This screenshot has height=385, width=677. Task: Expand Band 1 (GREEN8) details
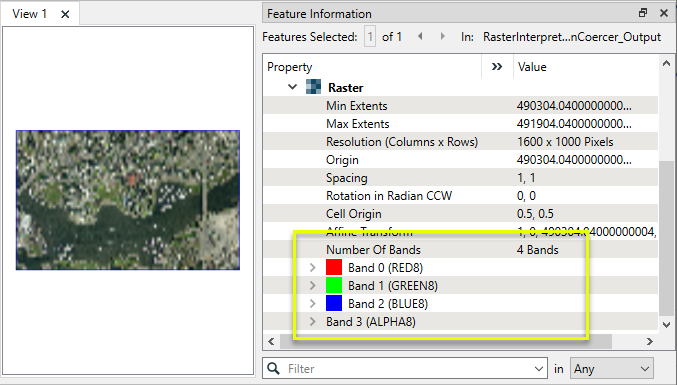pyautogui.click(x=313, y=285)
